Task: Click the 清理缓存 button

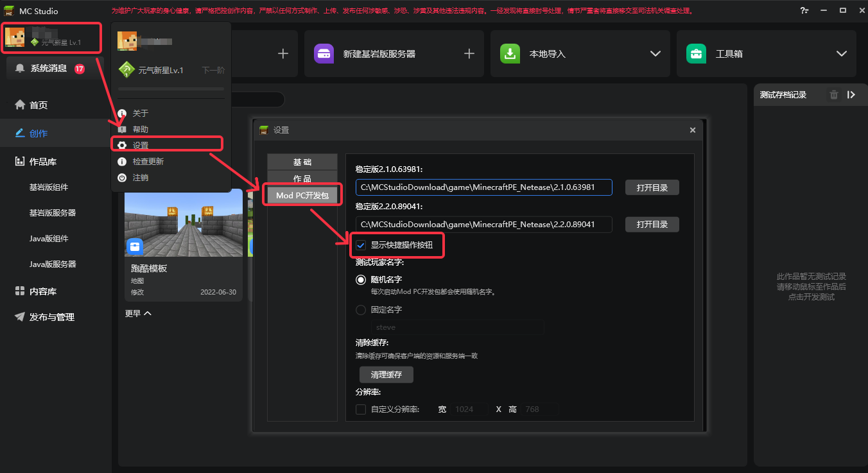Action: 386,374
